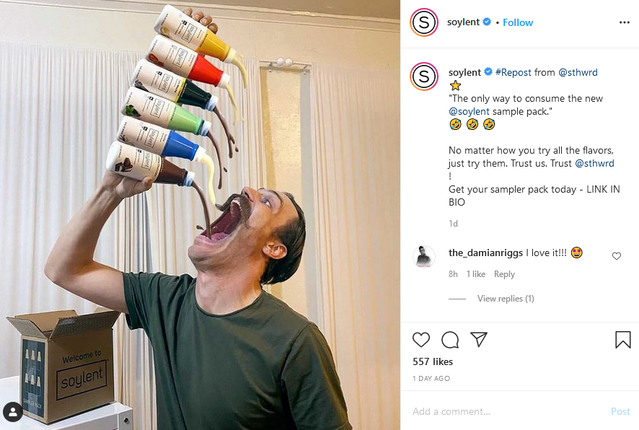The height and width of the screenshot is (430, 639).
Task: Open soylent profile picture in header
Action: [x=424, y=22]
